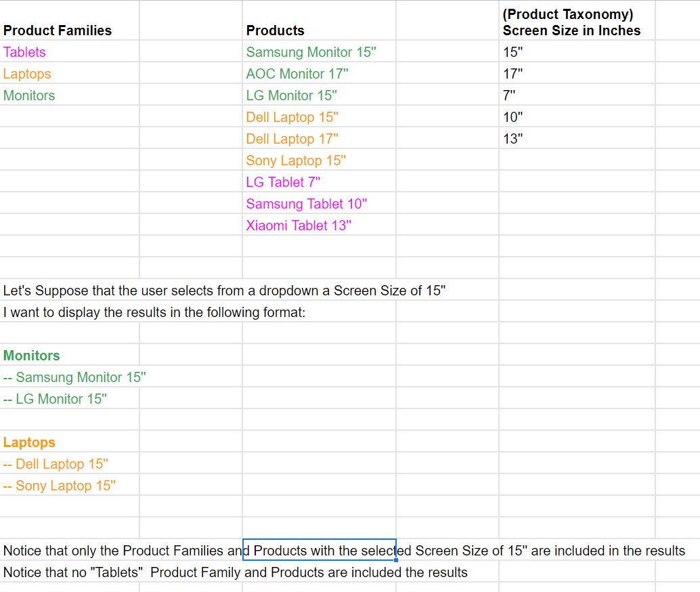Select the Samsung Tablet 10" cell
The height and width of the screenshot is (592, 700).
click(x=319, y=203)
